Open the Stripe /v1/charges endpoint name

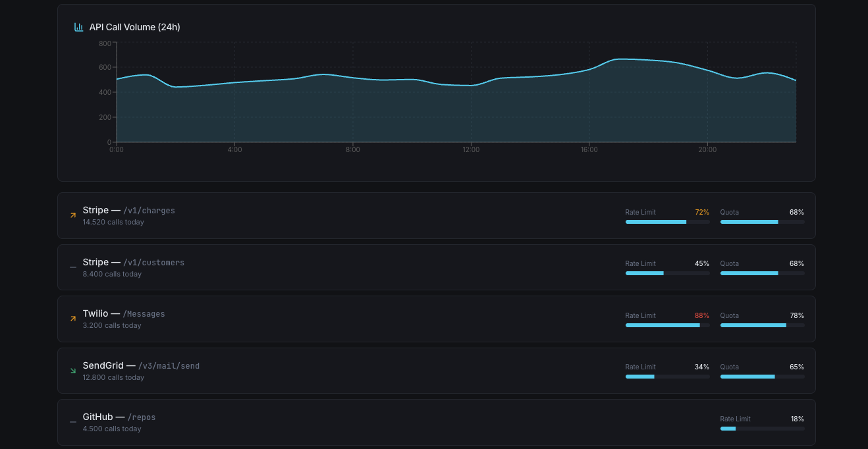[128, 211]
